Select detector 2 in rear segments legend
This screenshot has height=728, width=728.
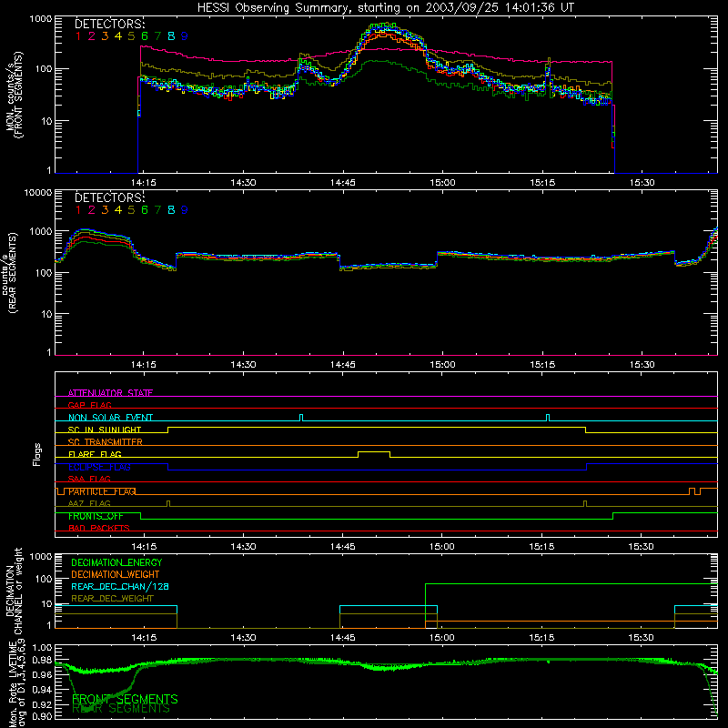tap(92, 210)
